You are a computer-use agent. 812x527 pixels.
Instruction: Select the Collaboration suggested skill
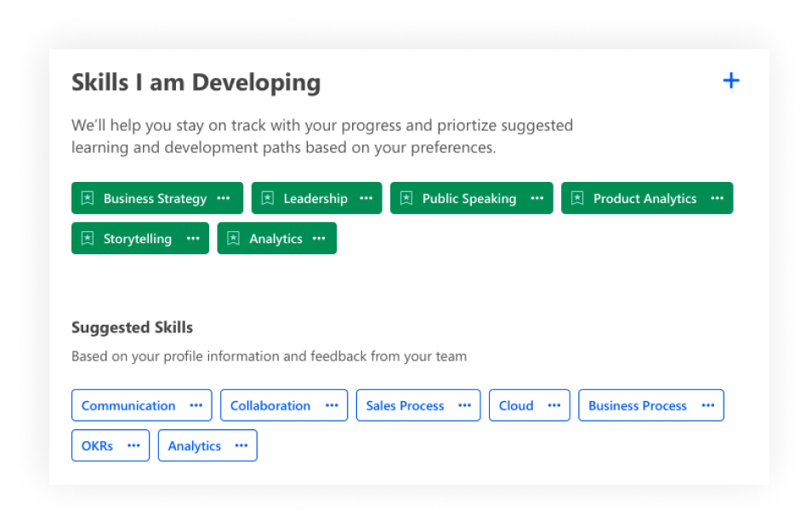[270, 405]
